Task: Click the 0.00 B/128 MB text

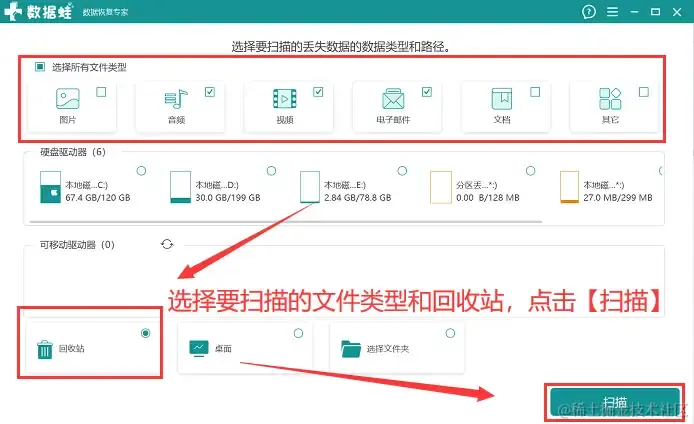Action: pos(488,198)
